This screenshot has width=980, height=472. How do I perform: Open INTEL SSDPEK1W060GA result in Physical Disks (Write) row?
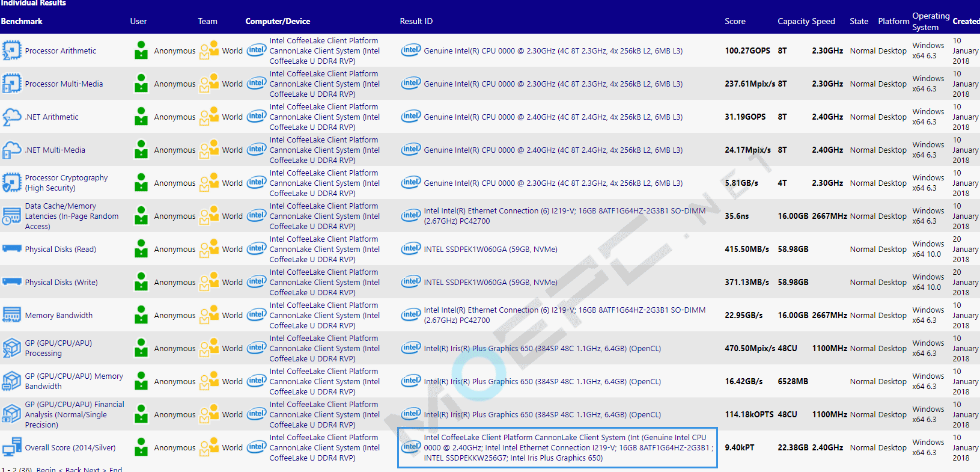click(x=490, y=282)
